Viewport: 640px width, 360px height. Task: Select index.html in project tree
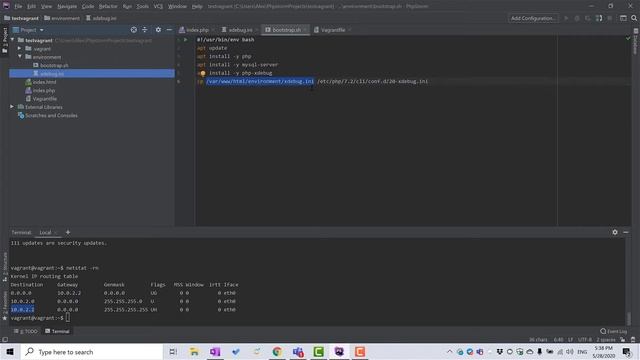[x=44, y=82]
